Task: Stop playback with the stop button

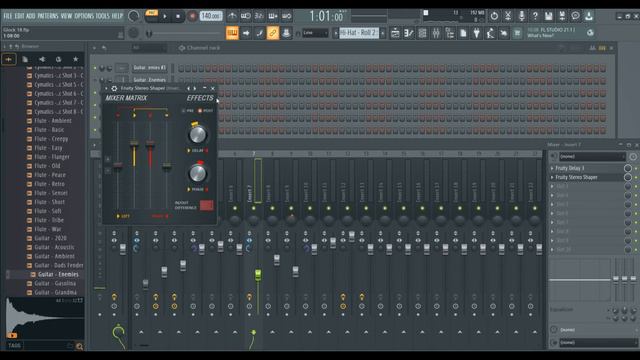Action: coord(178,16)
